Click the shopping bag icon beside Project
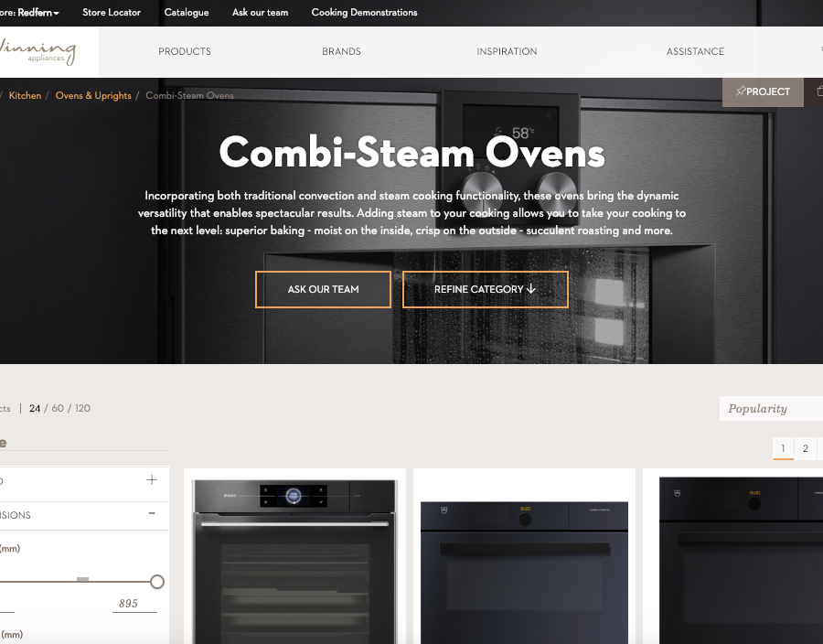 pyautogui.click(x=818, y=91)
